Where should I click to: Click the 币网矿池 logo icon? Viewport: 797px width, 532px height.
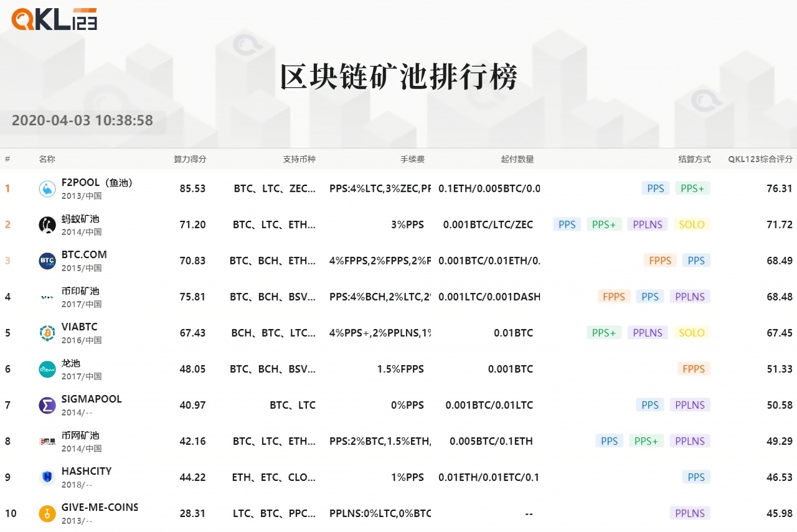coord(47,441)
